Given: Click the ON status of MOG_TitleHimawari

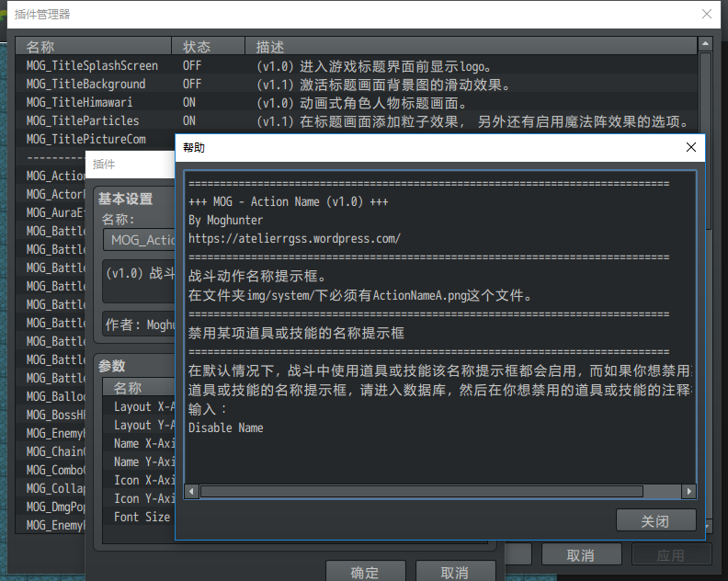Looking at the screenshot, I should (x=189, y=102).
